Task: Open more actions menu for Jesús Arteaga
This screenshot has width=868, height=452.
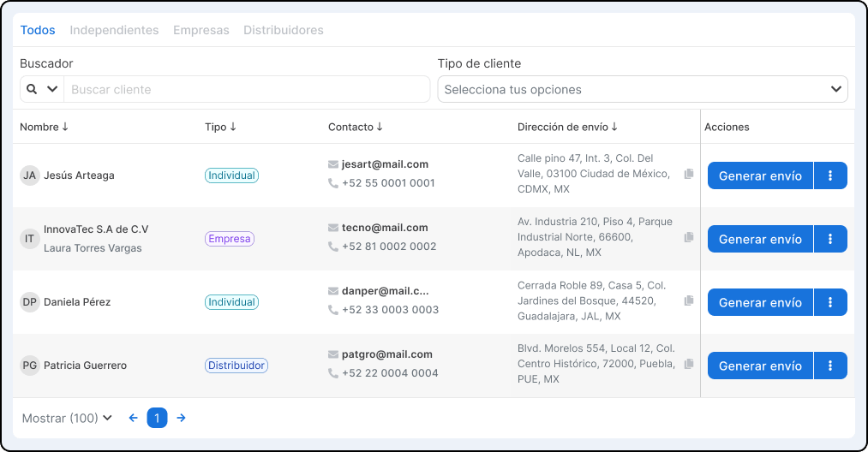Action: tap(830, 175)
